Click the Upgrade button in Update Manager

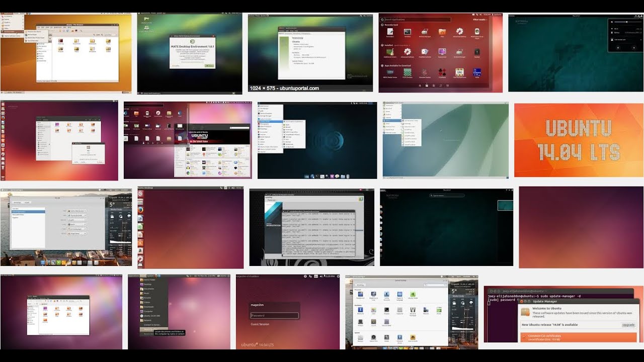tap(628, 325)
